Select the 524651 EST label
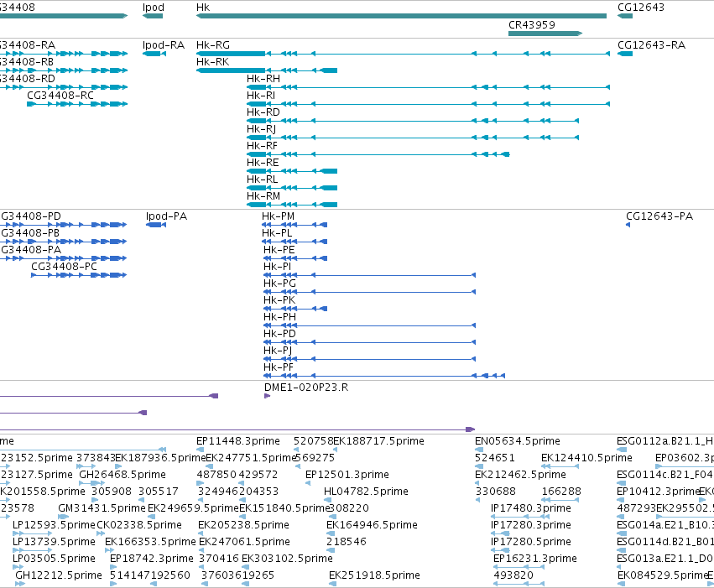 [x=495, y=458]
